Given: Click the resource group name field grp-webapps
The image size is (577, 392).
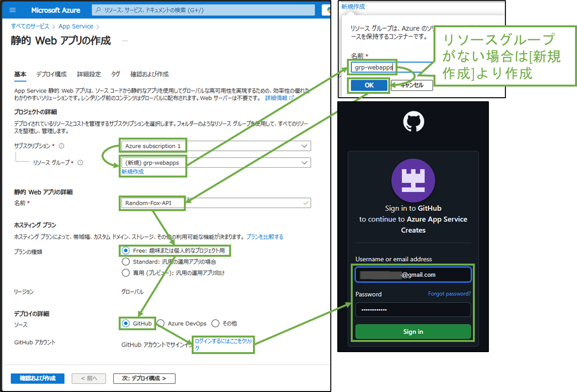Looking at the screenshot, I should point(391,67).
